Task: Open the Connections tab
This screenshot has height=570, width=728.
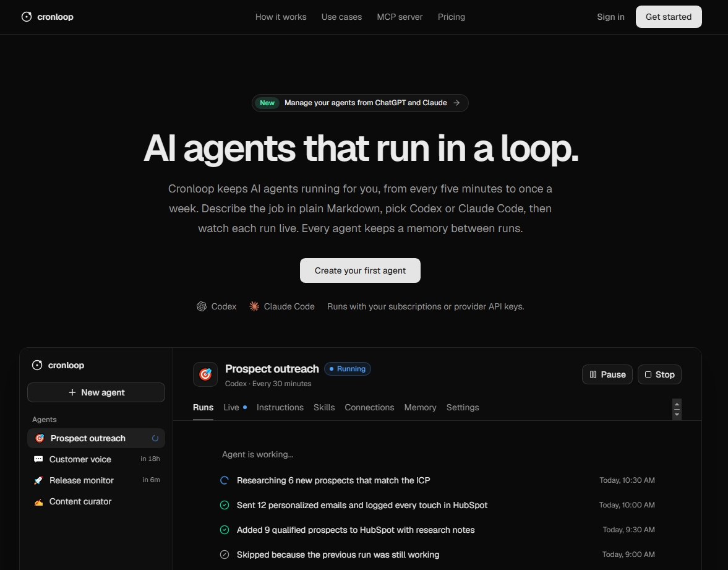Action: pos(370,407)
